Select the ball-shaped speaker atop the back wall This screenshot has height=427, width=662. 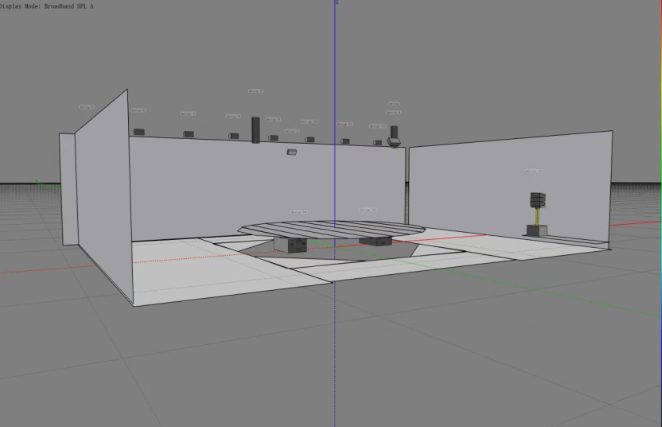point(395,140)
